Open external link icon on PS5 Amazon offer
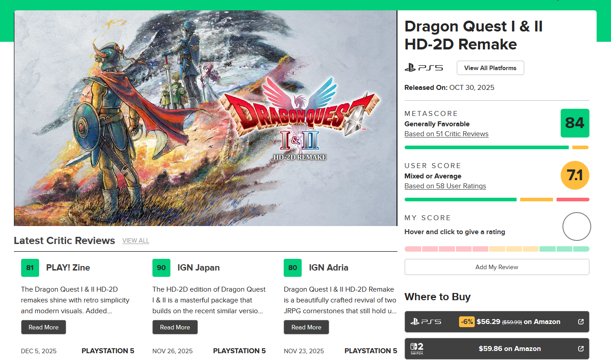Image resolution: width=611 pixels, height=364 pixels. pos(580,322)
